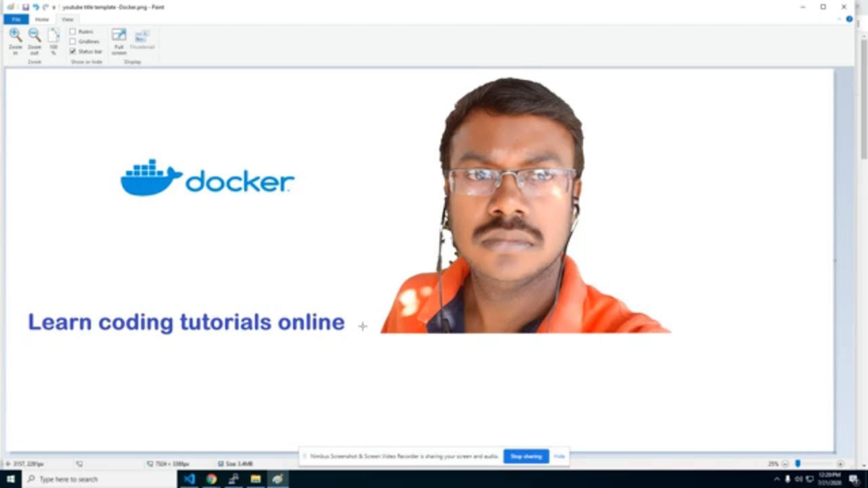This screenshot has height=488, width=868.
Task: Open the Action Center notifications icon
Action: (x=854, y=479)
